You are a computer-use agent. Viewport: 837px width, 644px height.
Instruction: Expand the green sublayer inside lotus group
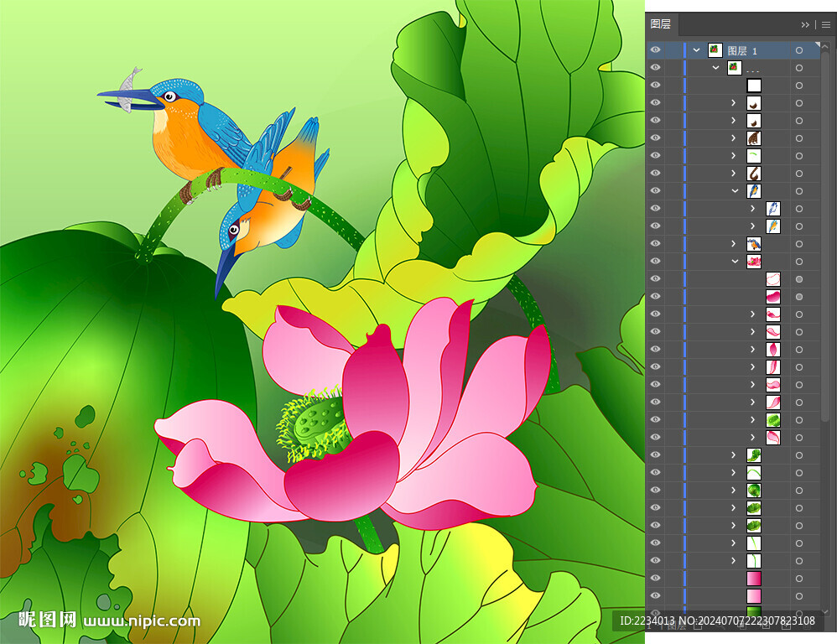point(753,420)
